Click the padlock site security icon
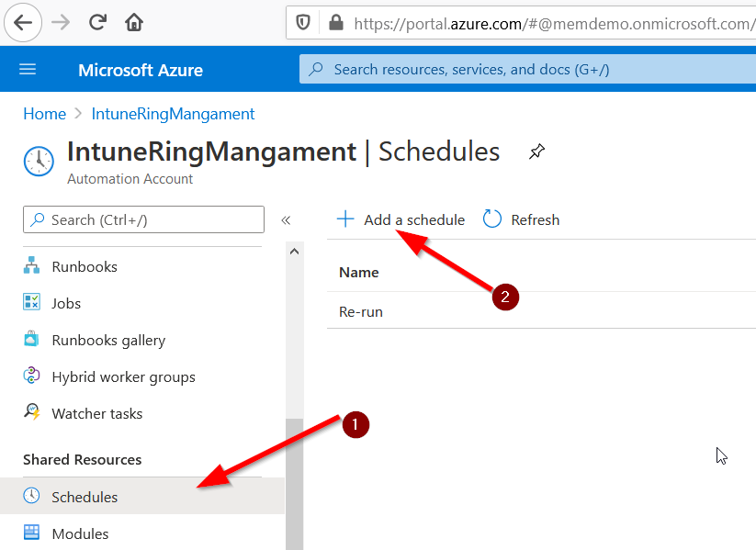Viewport: 756px width, 550px height. 336,23
